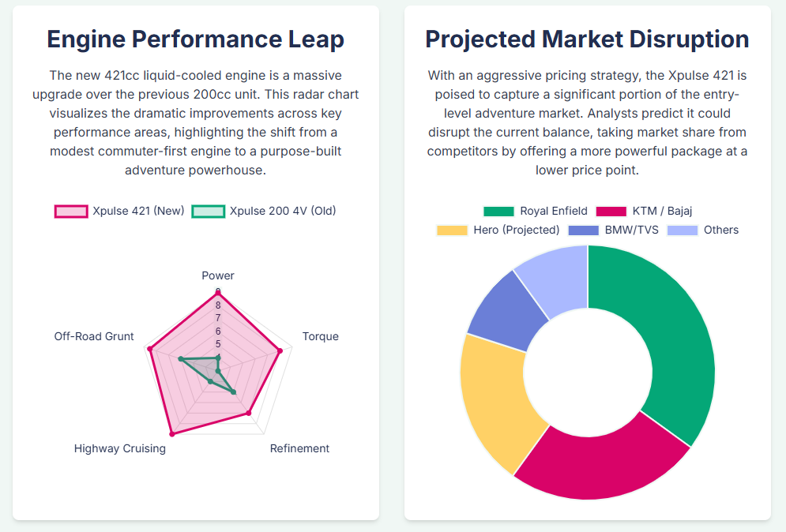Toggle the Xpulse 200 4V (Old) legend label
786x532 pixels.
tap(283, 211)
